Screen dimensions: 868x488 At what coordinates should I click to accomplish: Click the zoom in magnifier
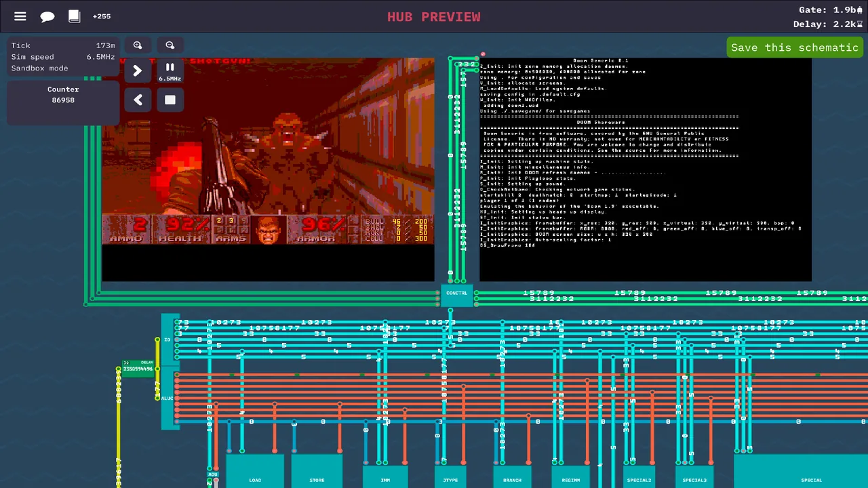(x=138, y=45)
